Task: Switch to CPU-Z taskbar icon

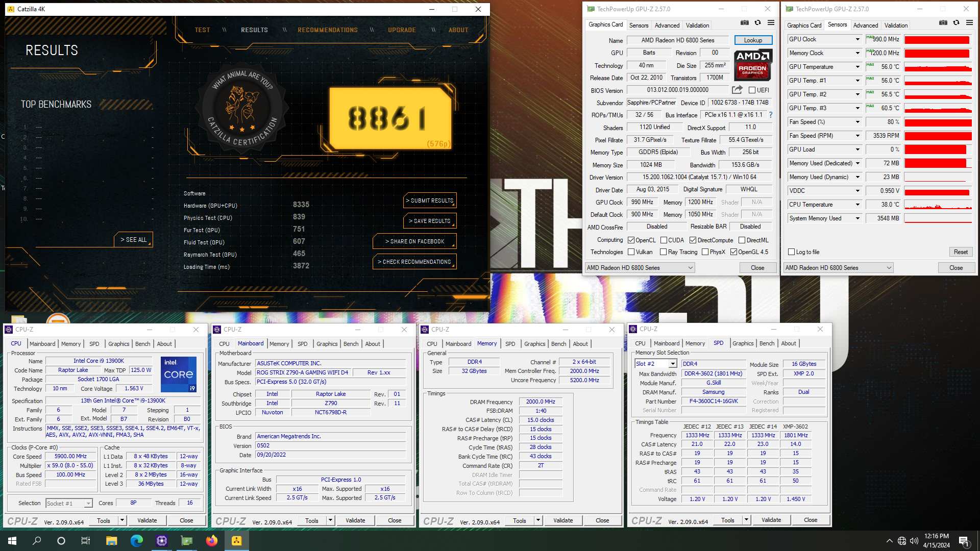Action: [162, 541]
